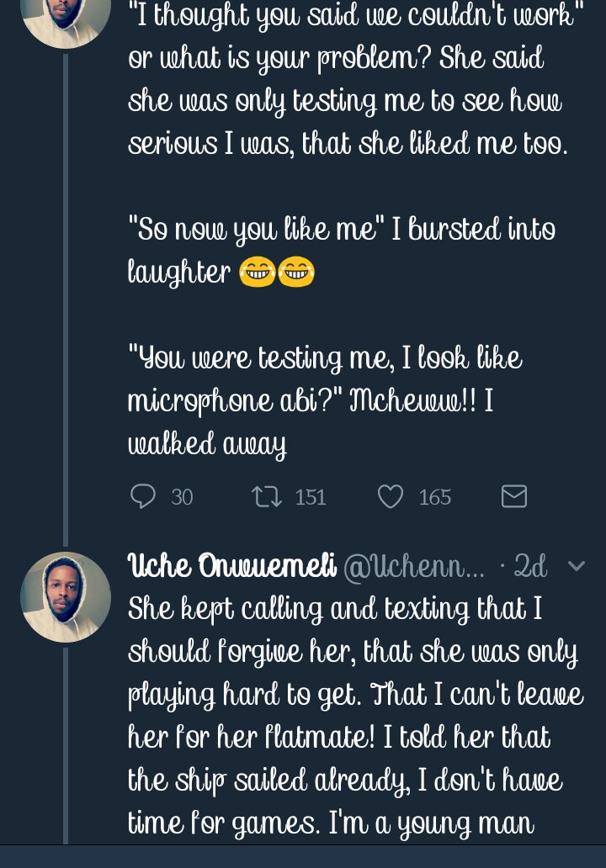Open Uche Onwuemeli's profile picture beside name
This screenshot has width=606, height=868.
click(66, 596)
